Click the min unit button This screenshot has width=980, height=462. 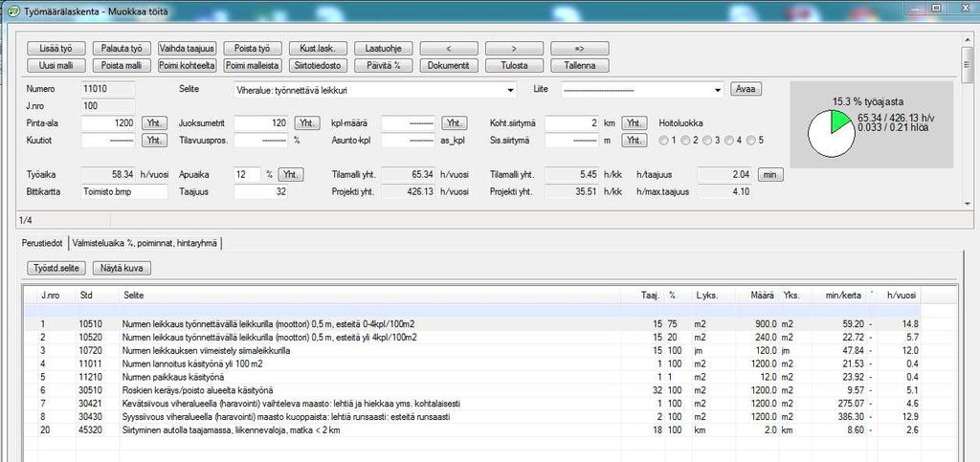coord(770,175)
